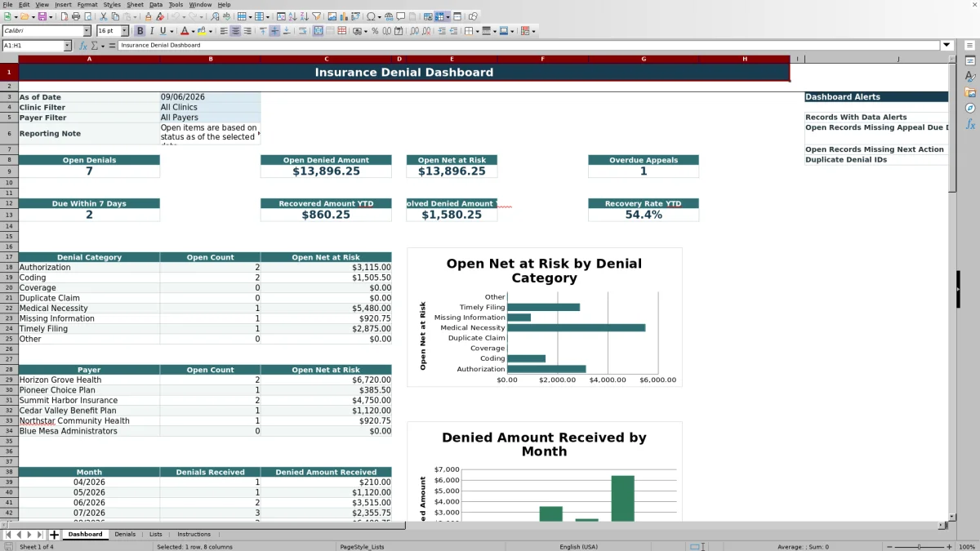
Task: Toggle Italic formatting
Action: (x=152, y=31)
